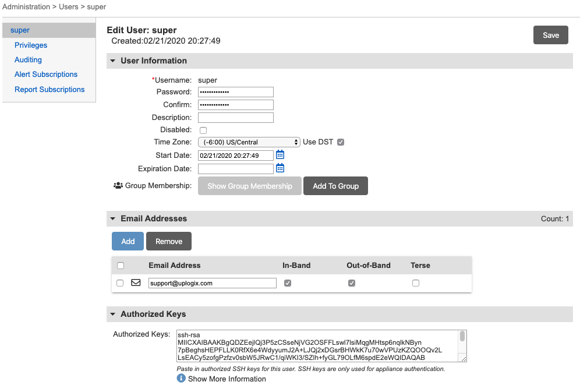Collapse the User Information section
Viewport: 580px width, 392px height.
pos(112,61)
